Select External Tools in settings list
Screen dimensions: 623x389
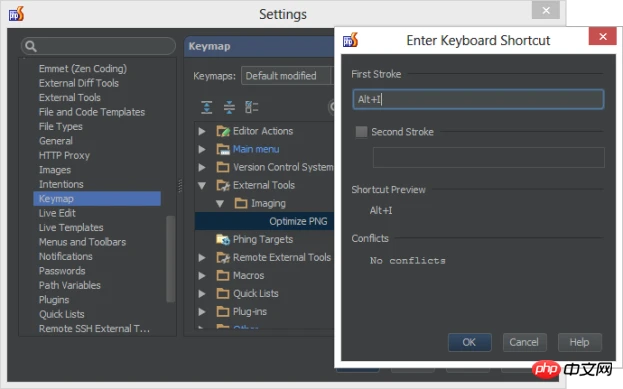click(x=70, y=97)
